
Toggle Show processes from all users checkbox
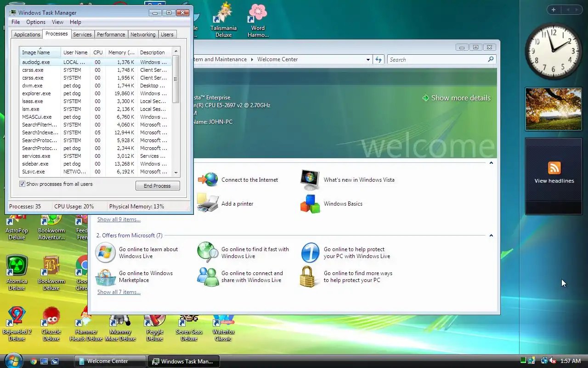(x=22, y=184)
